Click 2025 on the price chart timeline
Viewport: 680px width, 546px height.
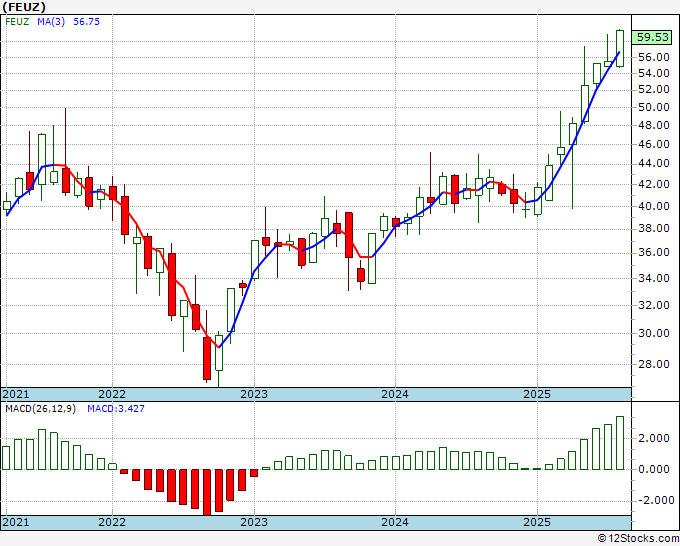tap(537, 394)
